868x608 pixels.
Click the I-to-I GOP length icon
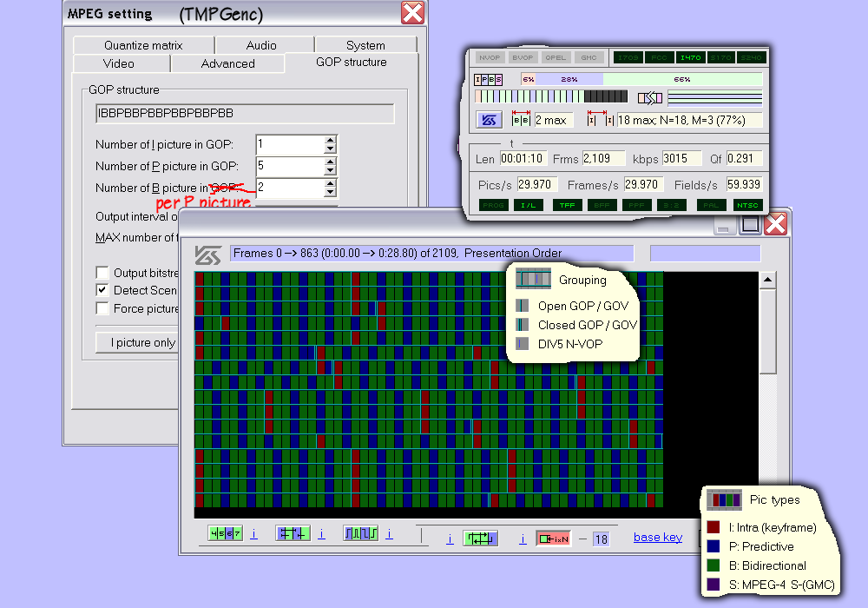(601, 118)
